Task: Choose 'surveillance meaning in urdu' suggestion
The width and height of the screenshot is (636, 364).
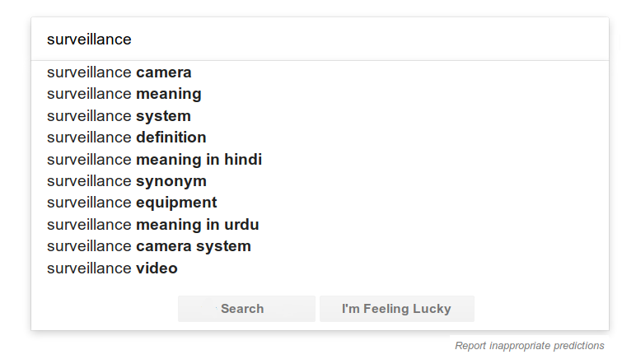Action: 153,224
